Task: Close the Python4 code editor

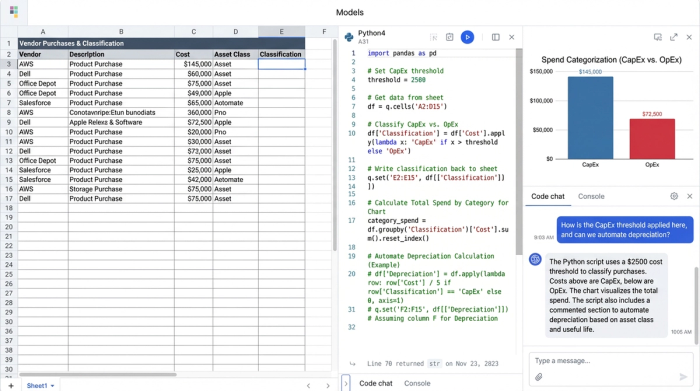Action: pyautogui.click(x=512, y=37)
